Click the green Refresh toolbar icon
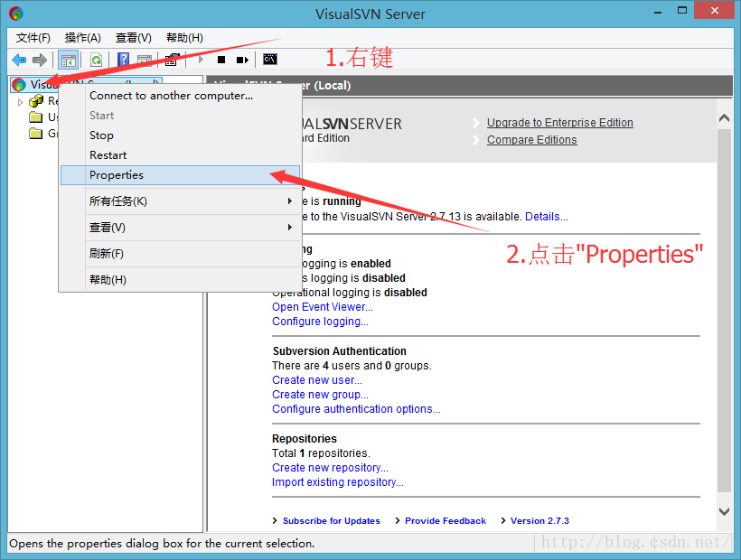Screen dimensions: 741x560 pyautogui.click(x=97, y=60)
